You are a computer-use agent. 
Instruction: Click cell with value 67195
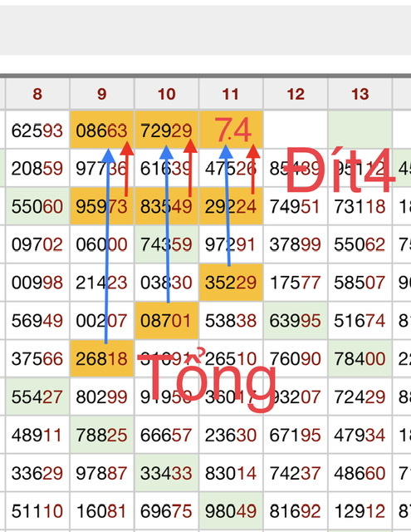[x=296, y=435]
